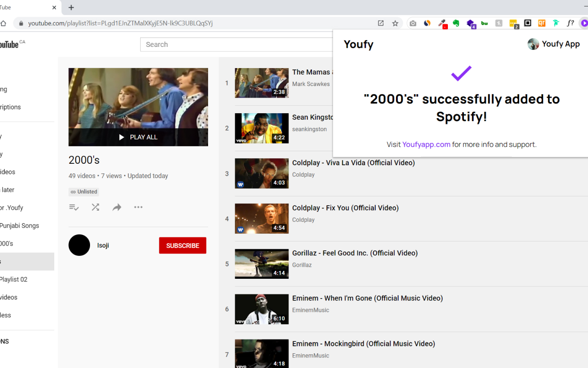Open the green bw extension
This screenshot has height=368, width=588.
click(x=485, y=23)
